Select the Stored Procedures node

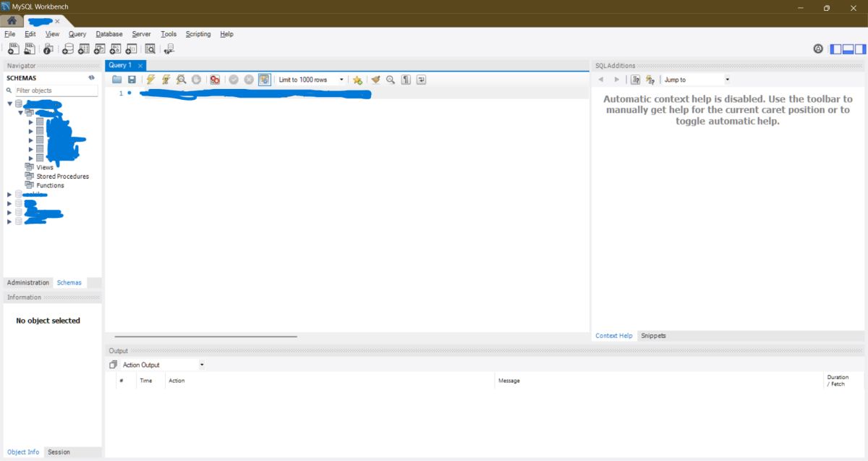pos(62,176)
